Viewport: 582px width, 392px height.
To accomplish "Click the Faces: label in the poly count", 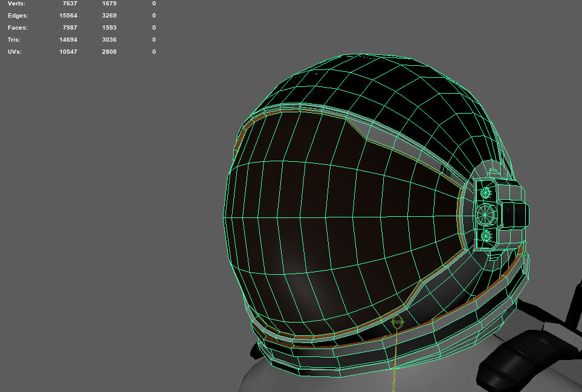I will tap(18, 27).
